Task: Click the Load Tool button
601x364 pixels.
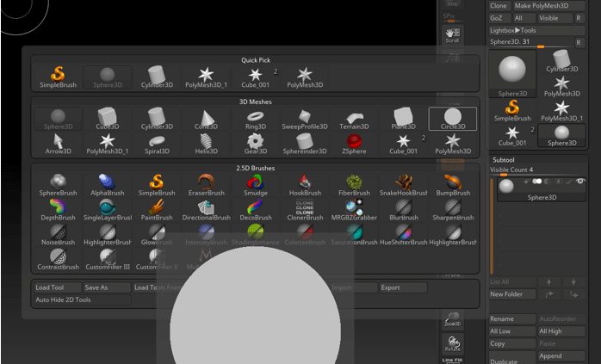Action: click(x=58, y=287)
